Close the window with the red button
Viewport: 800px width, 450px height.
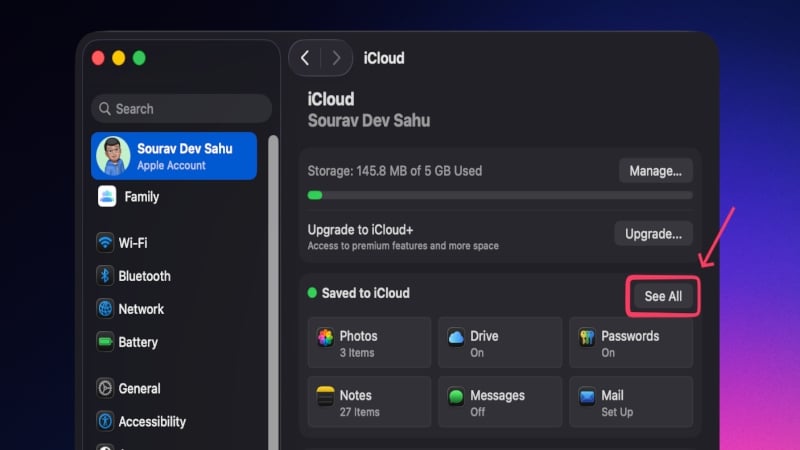98,58
